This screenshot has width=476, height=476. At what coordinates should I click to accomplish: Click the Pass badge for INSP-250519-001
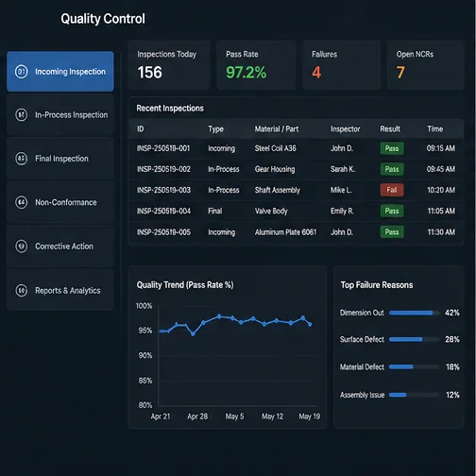pyautogui.click(x=392, y=148)
